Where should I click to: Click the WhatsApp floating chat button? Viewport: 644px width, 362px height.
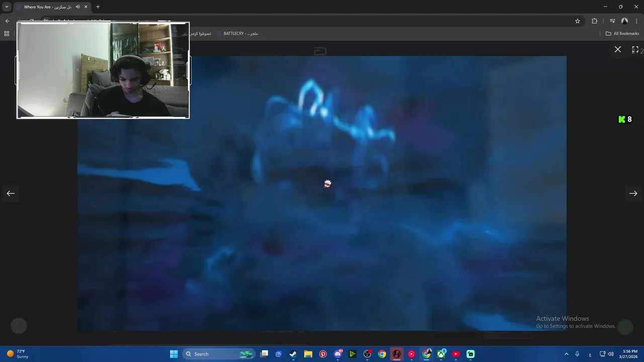[625, 327]
